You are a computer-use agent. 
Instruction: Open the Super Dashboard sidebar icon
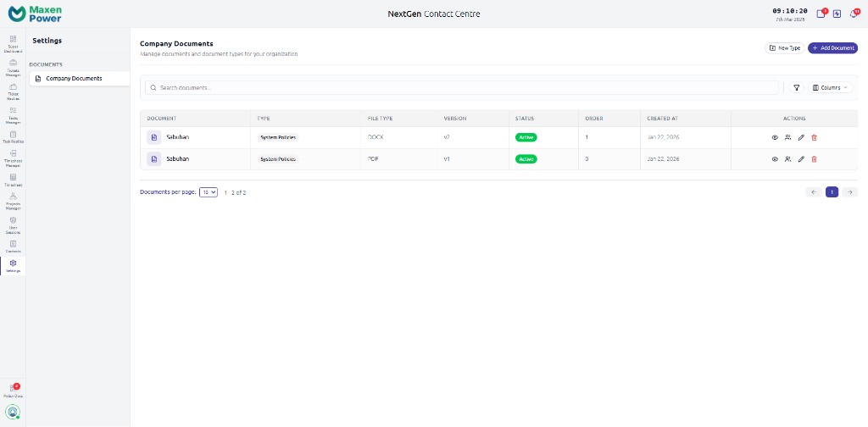(x=13, y=43)
